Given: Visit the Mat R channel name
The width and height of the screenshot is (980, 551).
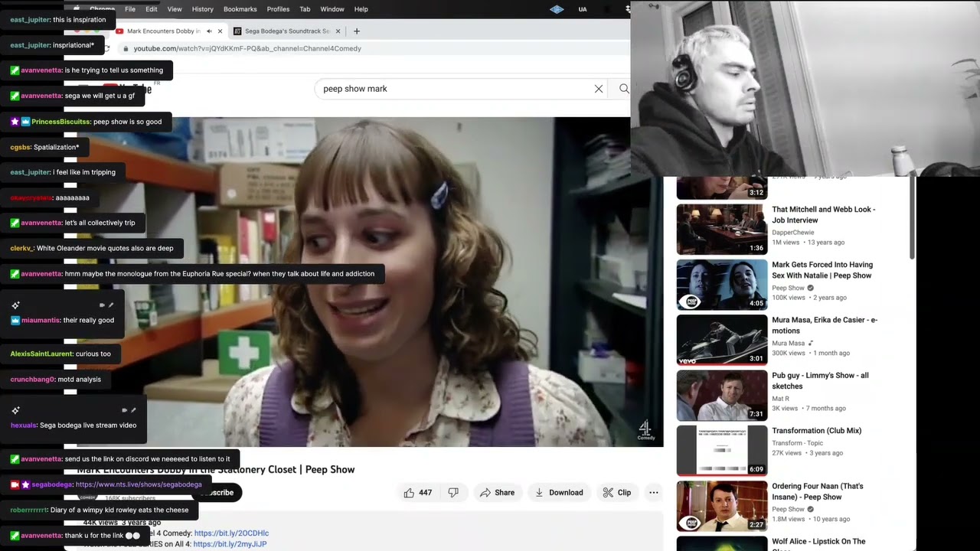Looking at the screenshot, I should click(x=781, y=398).
